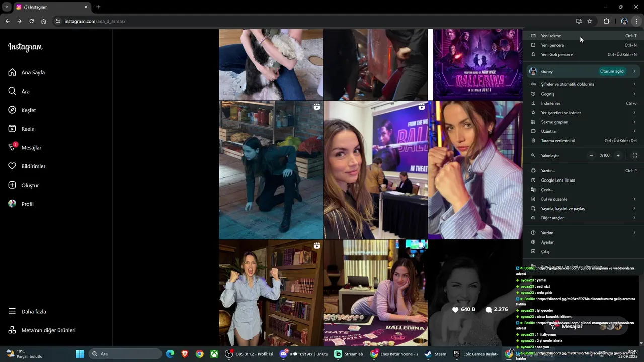
Task: Open tab search dropdown arrow
Action: (x=7, y=7)
